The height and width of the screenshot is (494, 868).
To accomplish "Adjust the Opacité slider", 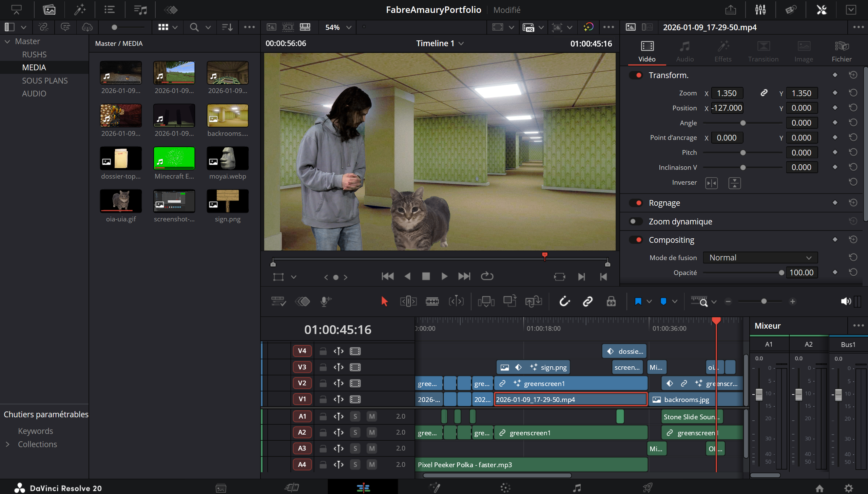I will click(781, 273).
